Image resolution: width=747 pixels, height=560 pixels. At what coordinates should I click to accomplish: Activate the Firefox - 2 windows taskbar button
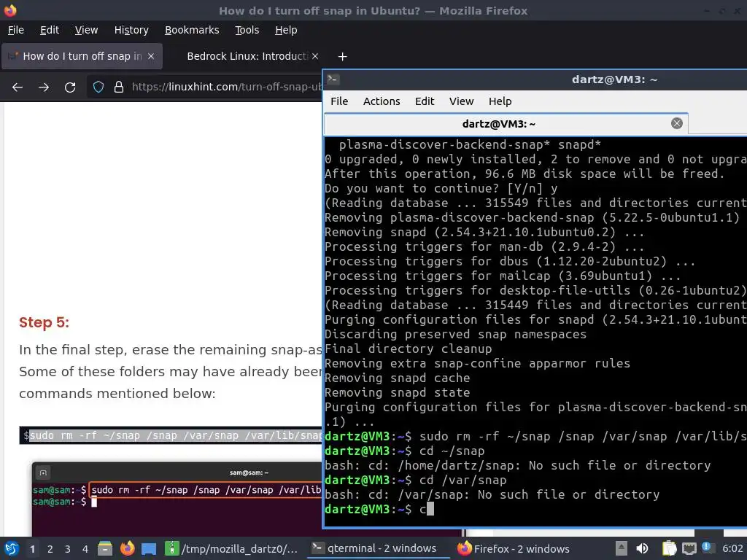tap(514, 548)
